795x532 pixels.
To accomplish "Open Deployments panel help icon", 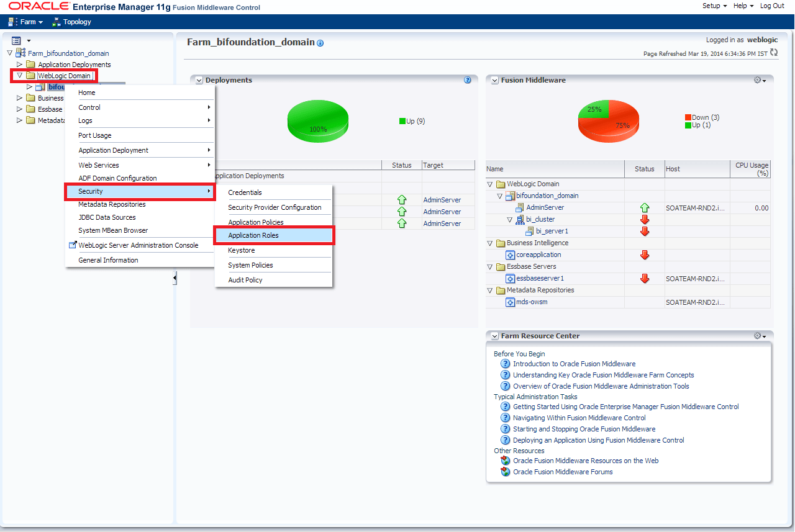I will coord(468,80).
